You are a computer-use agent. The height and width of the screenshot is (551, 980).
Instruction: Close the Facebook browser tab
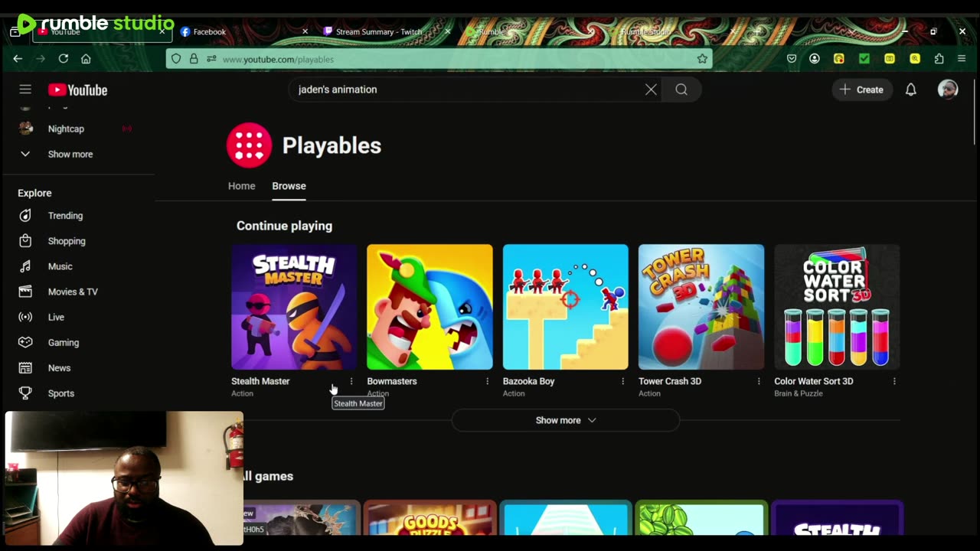click(x=305, y=31)
